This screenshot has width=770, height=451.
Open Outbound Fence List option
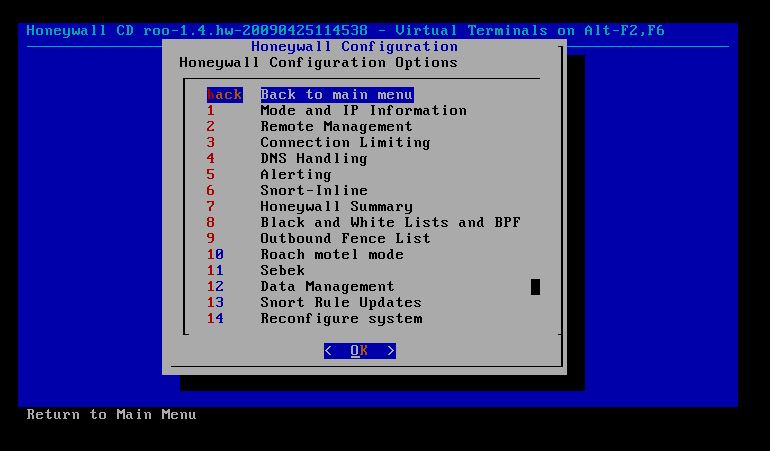[345, 238]
